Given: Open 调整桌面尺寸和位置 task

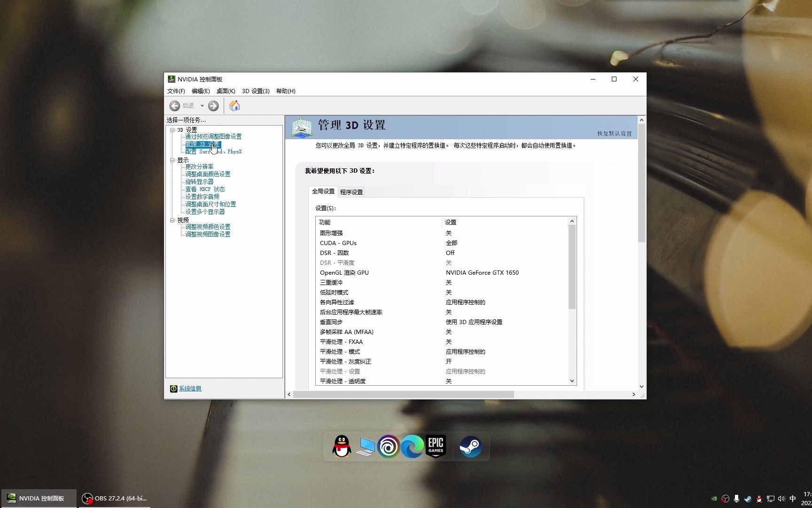Looking at the screenshot, I should click(211, 204).
